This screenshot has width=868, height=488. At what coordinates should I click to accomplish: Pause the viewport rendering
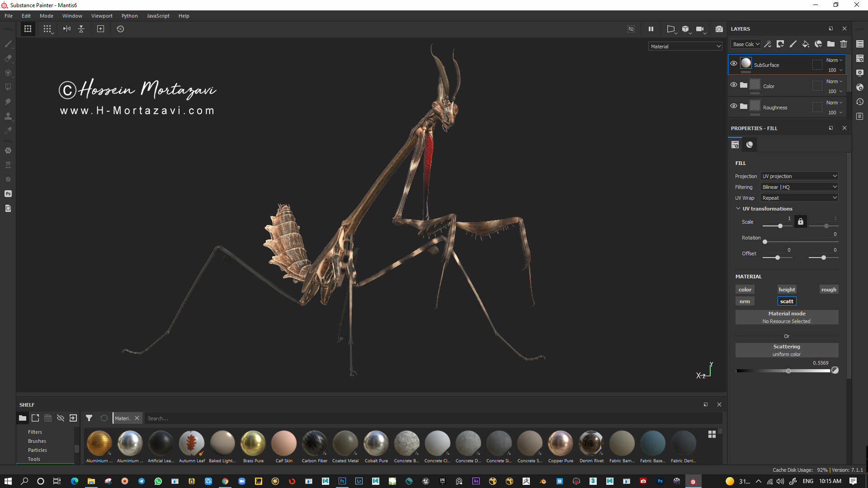pyautogui.click(x=651, y=29)
